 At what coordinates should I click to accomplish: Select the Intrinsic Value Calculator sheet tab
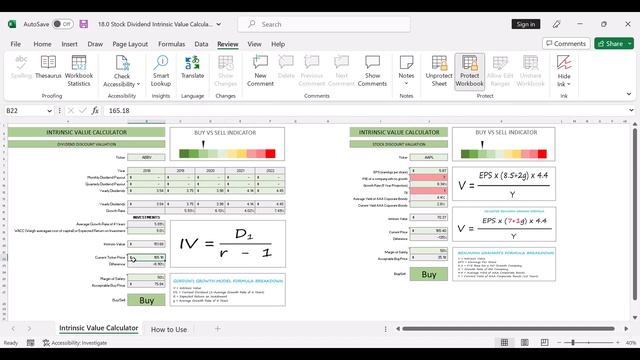click(98, 328)
